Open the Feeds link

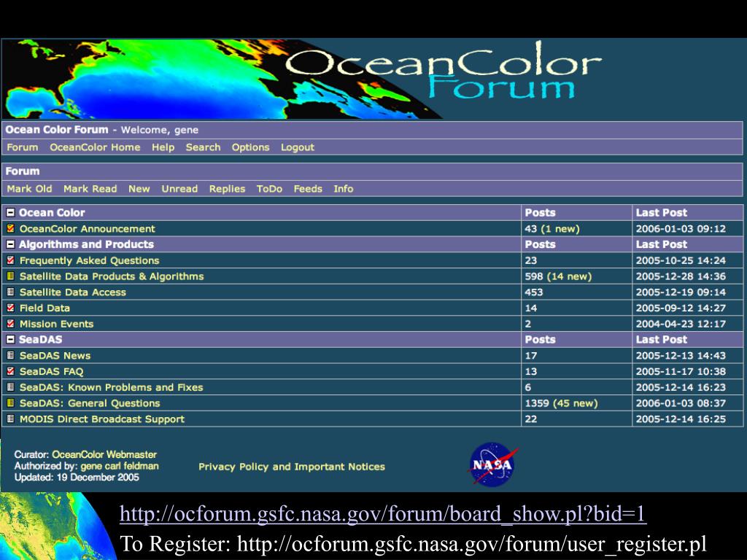(x=308, y=189)
